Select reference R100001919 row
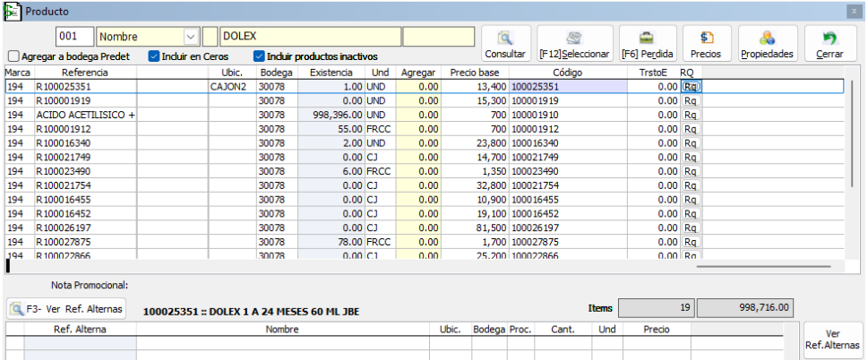 tap(85, 100)
